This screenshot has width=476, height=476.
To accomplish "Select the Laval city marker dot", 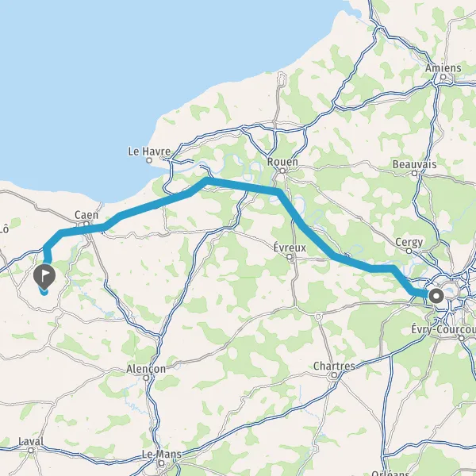I will coord(31,450).
